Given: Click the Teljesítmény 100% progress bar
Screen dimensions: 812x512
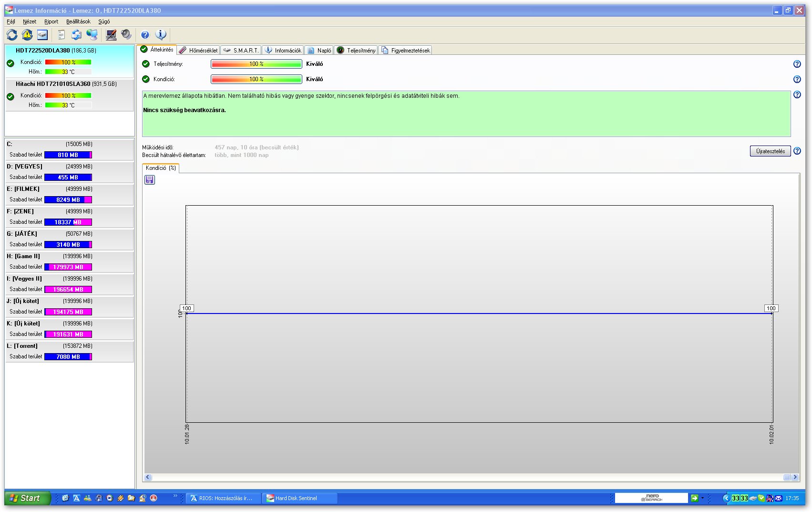Looking at the screenshot, I should [x=256, y=64].
